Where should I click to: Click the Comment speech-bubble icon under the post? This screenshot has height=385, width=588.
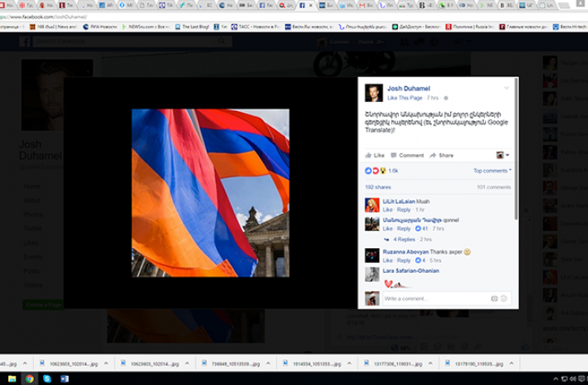[x=394, y=155]
